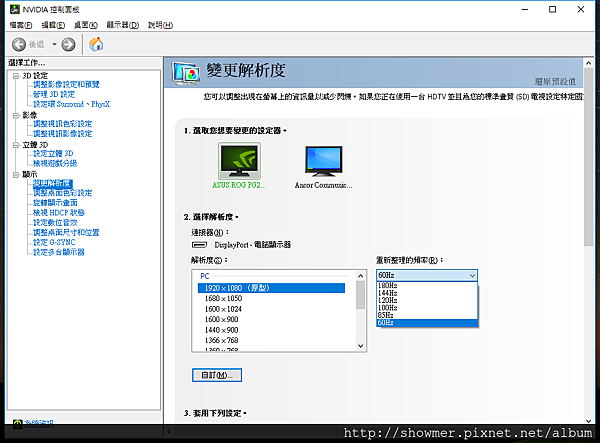
Task: Click the DisplayPort connector icon
Action: click(199, 245)
